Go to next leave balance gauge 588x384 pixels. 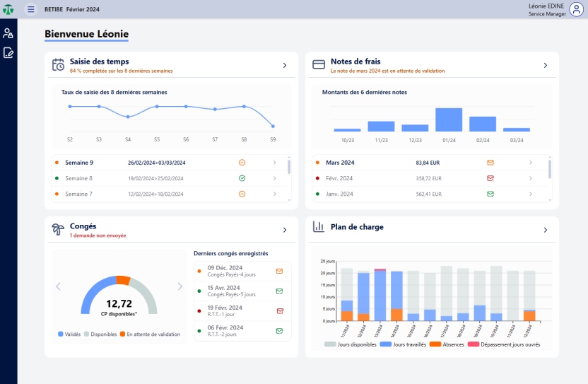click(x=180, y=286)
